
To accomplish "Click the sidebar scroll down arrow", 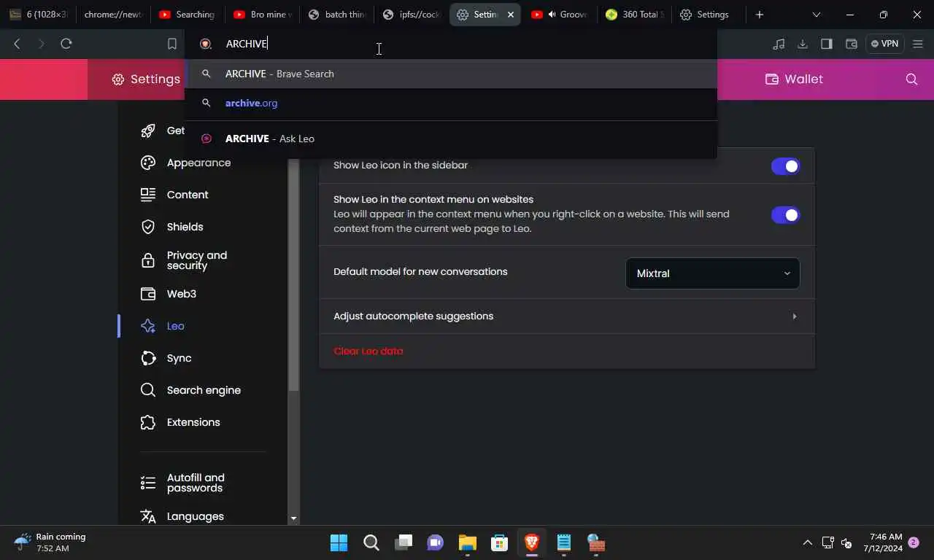I will 293,518.
